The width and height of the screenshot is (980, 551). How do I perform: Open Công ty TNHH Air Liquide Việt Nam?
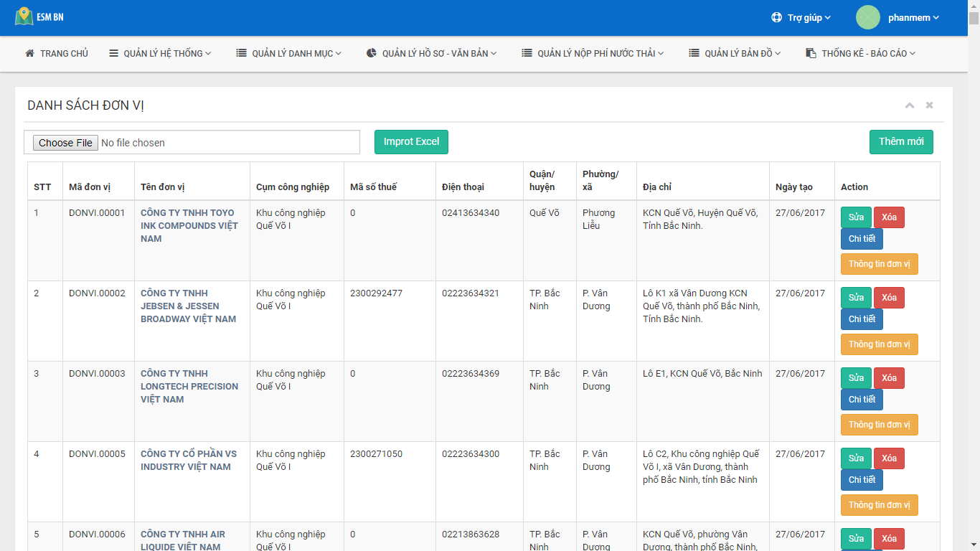coord(182,540)
